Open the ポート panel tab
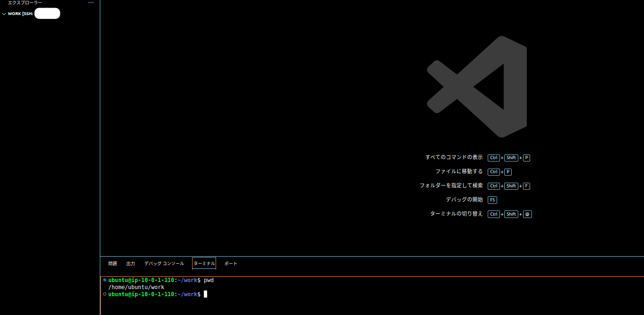Viewport: 644px width, 315px height. pos(231,264)
